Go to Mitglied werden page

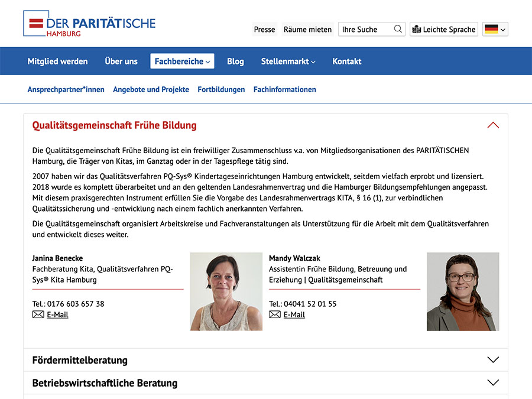click(57, 61)
